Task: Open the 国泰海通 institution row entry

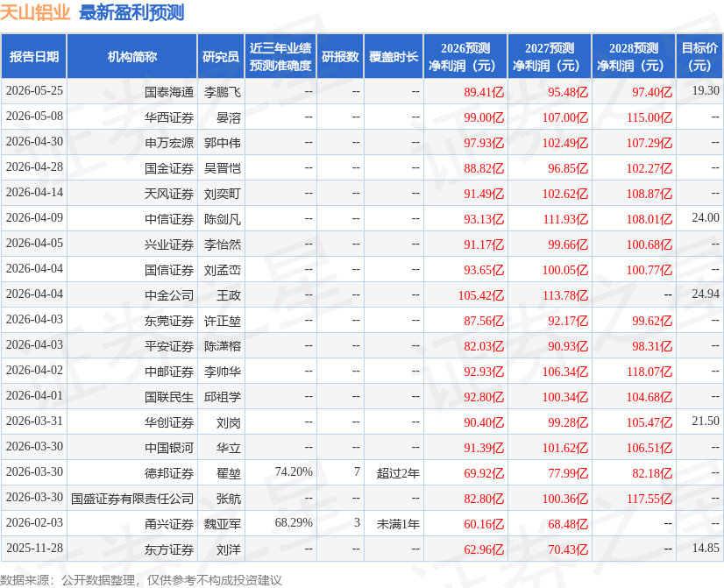Action: tap(169, 92)
